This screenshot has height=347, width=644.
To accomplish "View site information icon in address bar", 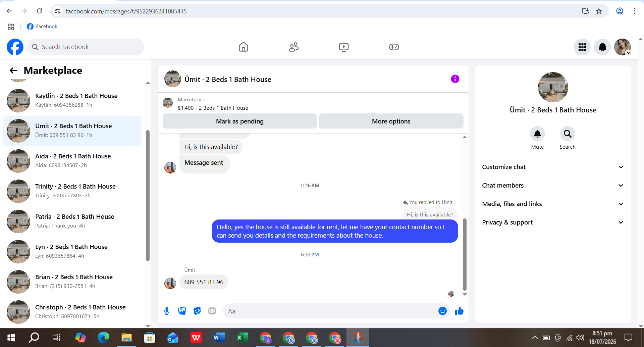I will click(57, 11).
